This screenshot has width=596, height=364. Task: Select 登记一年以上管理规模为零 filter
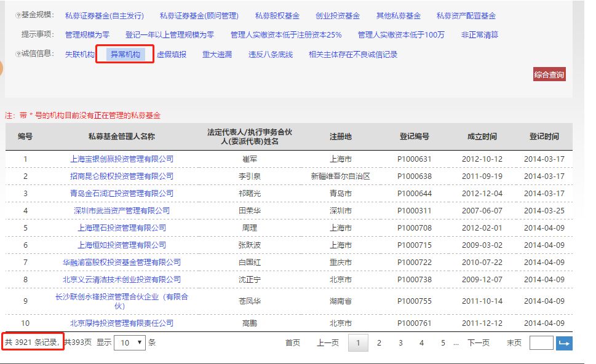[170, 34]
